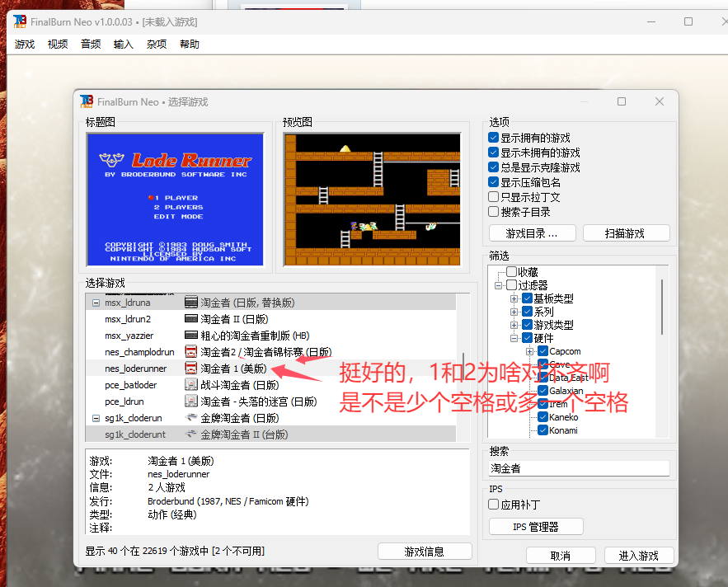Click the 游戏目录 ... button
728x587 pixels.
532,233
